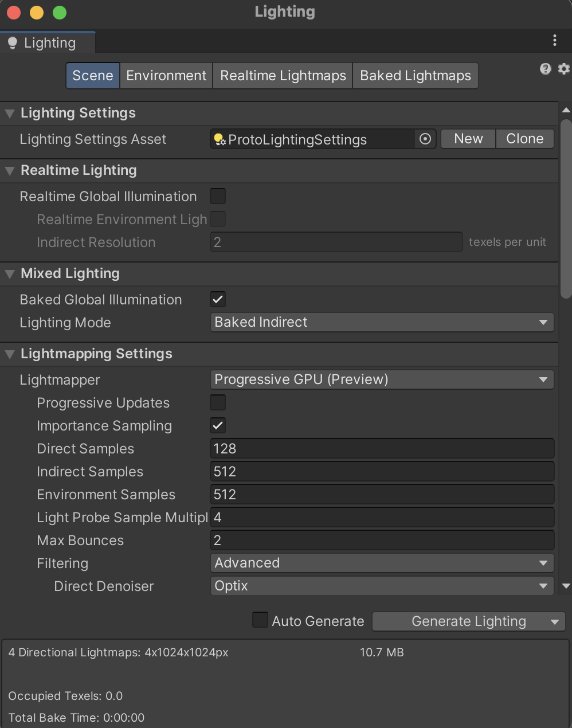Enable Realtime Global Illumination checkbox

[218, 196]
